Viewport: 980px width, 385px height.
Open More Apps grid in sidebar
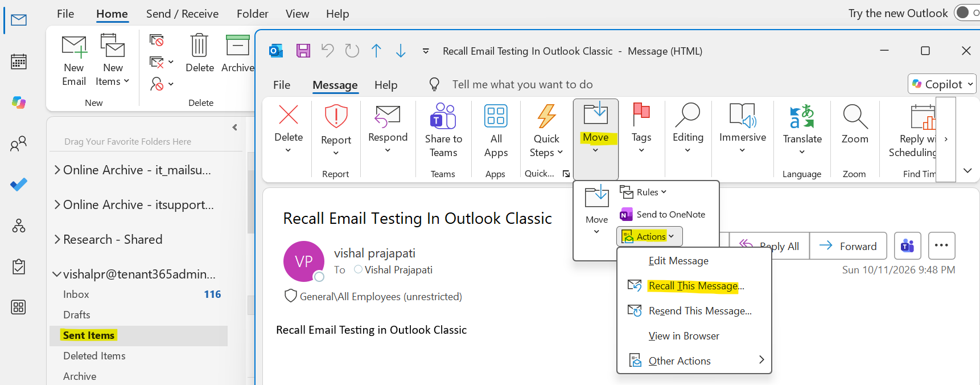click(19, 308)
